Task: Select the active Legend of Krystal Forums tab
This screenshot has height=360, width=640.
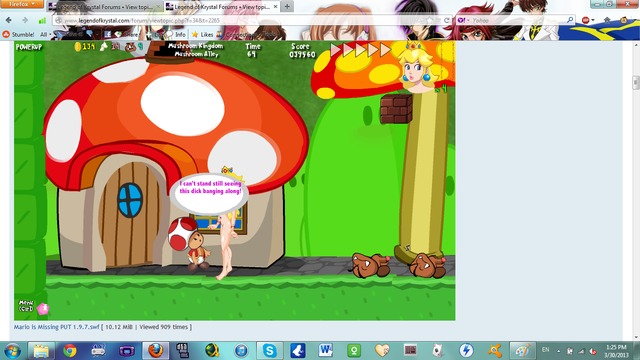Action: click(222, 7)
